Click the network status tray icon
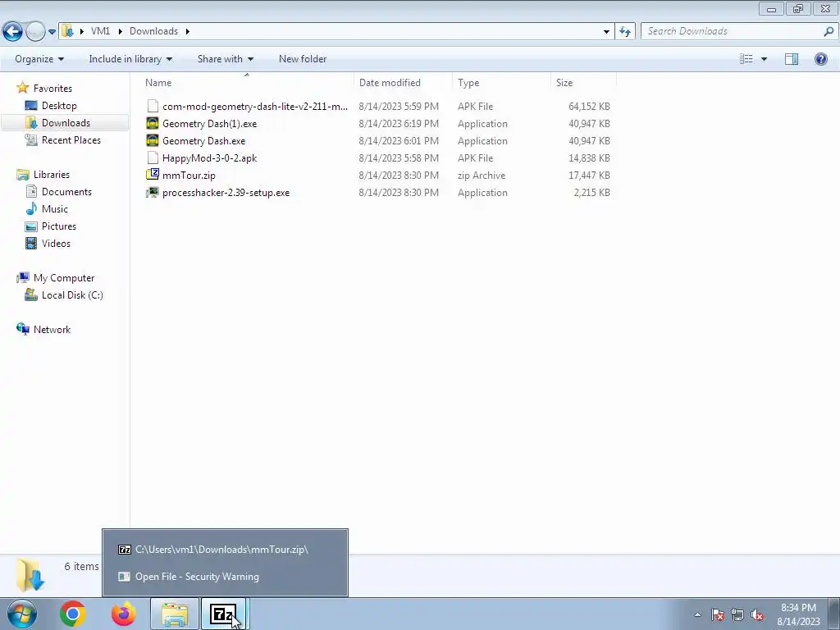The image size is (840, 630). [x=737, y=614]
